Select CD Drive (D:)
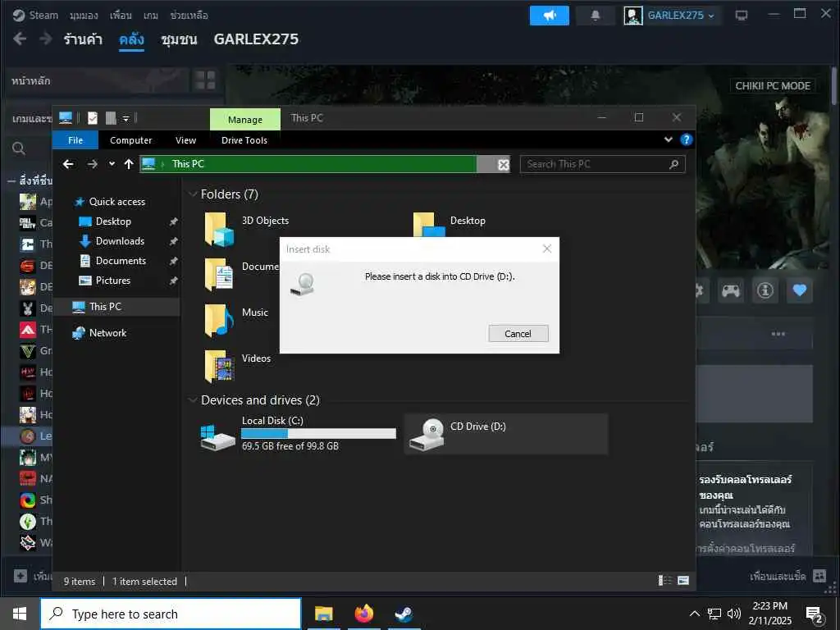 coord(506,434)
